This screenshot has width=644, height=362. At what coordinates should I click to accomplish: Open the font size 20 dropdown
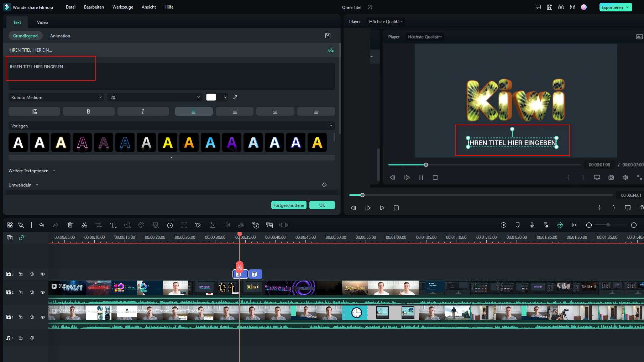[x=155, y=97]
